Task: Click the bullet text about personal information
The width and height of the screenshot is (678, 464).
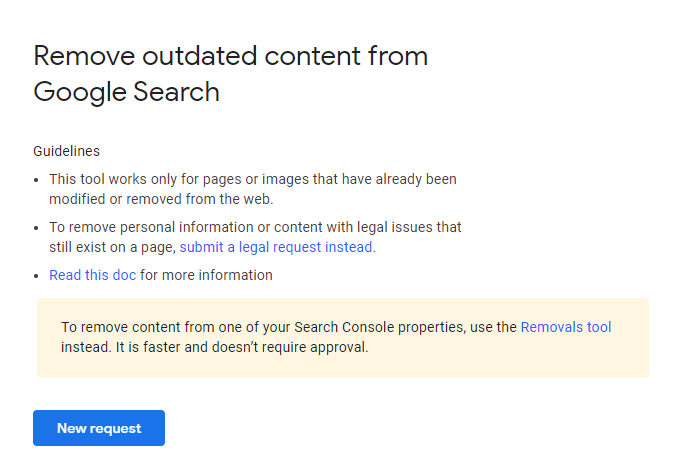Action: (254, 228)
